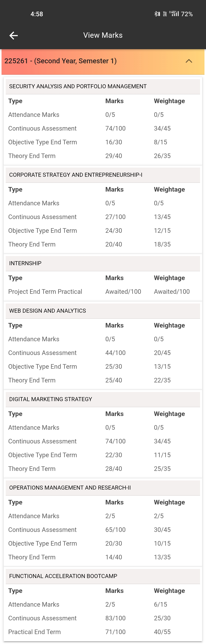This screenshot has width=206, height=644.
Task: Tap the 72% battery indicator
Action: [187, 14]
